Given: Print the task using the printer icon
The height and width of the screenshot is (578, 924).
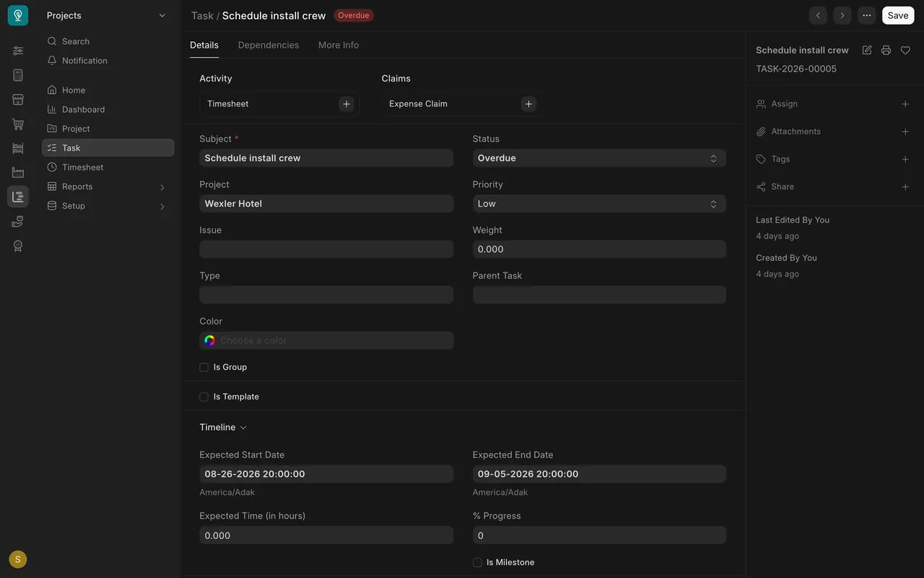Looking at the screenshot, I should [886, 50].
